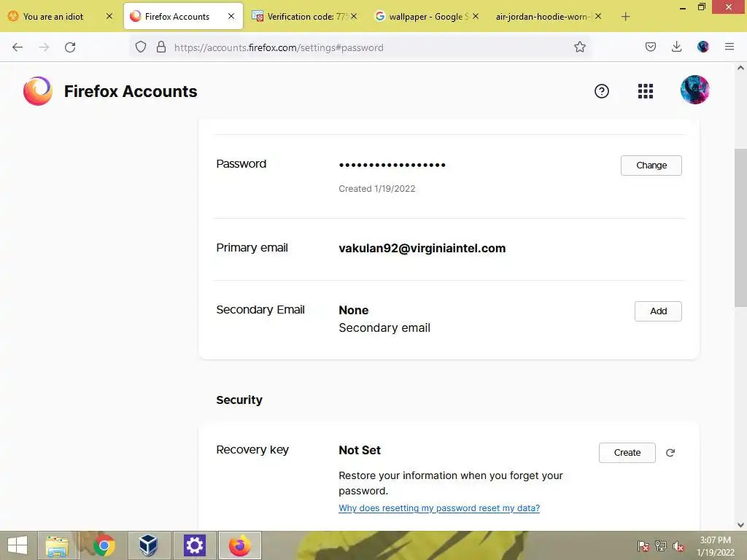
Task: Open the Mozilla apps grid menu
Action: [x=646, y=91]
